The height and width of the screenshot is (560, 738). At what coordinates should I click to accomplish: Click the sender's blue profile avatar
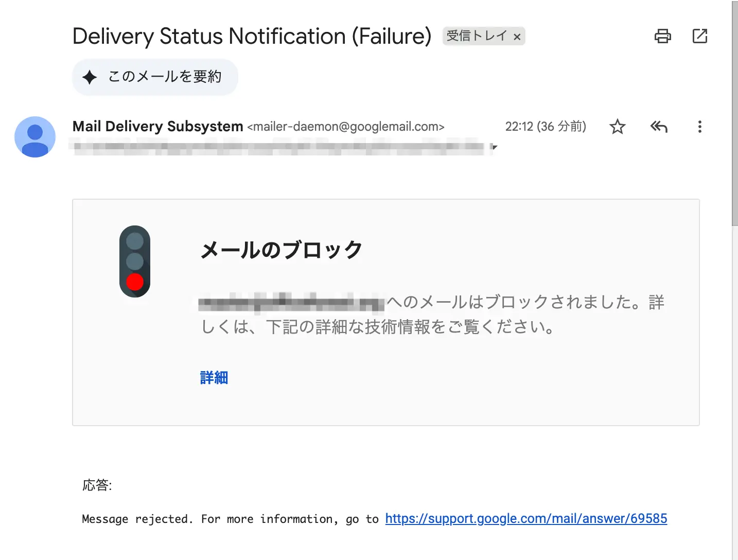35,137
